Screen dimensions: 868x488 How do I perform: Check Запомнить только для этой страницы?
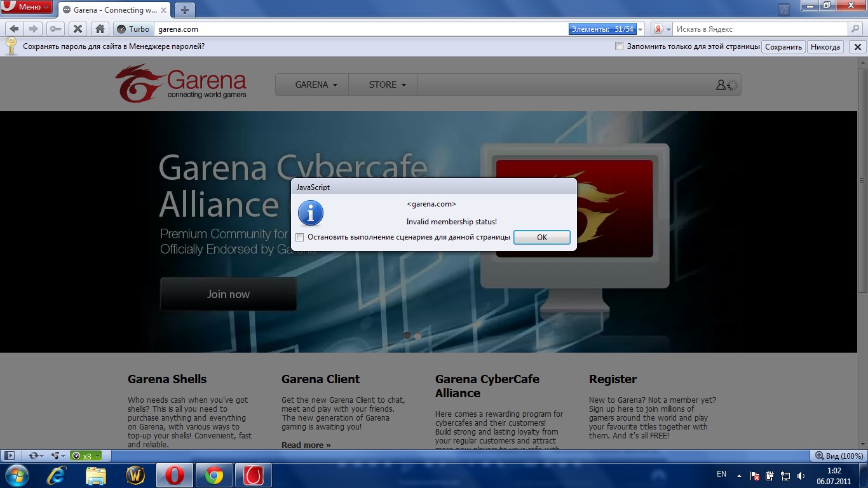click(x=619, y=46)
